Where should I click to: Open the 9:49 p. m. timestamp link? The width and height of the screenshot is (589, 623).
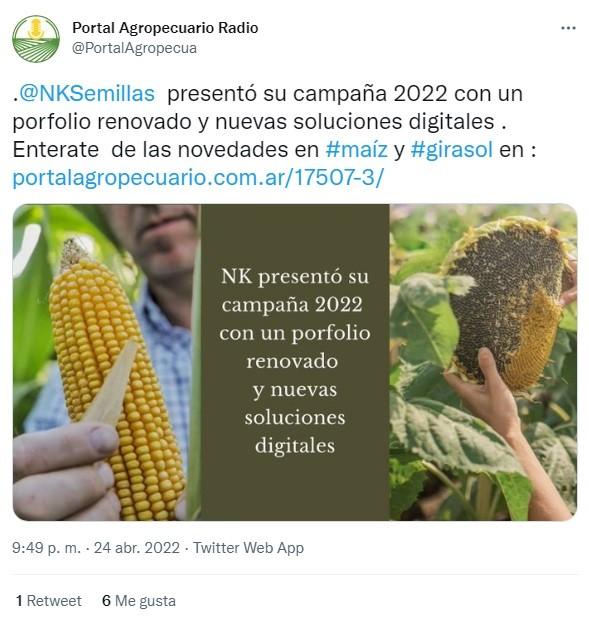(x=46, y=548)
